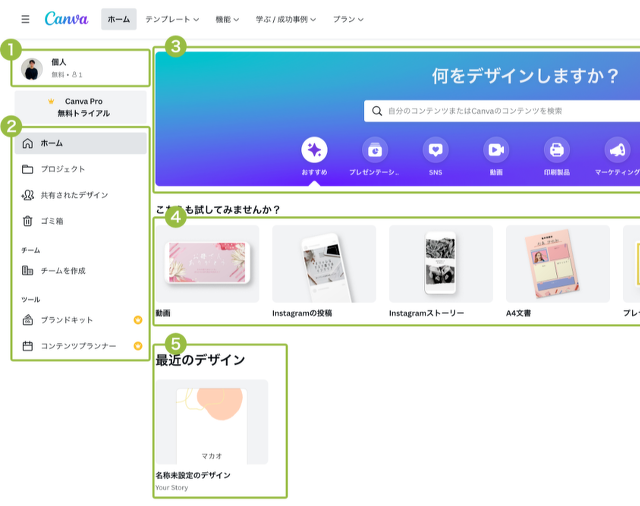Screen dimensions: 640x506
Task: Expand the プラン dropdown menu
Action: 347,19
